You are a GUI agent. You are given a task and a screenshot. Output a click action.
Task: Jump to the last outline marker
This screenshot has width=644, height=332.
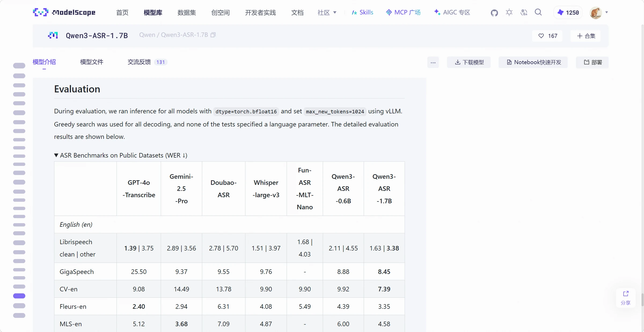coord(19,315)
